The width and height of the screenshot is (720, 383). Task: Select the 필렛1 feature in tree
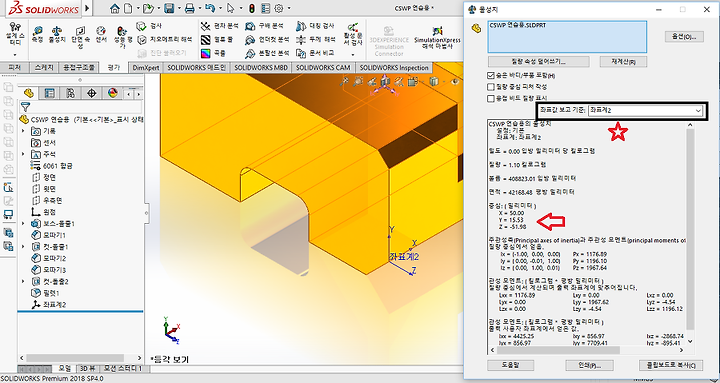point(45,293)
